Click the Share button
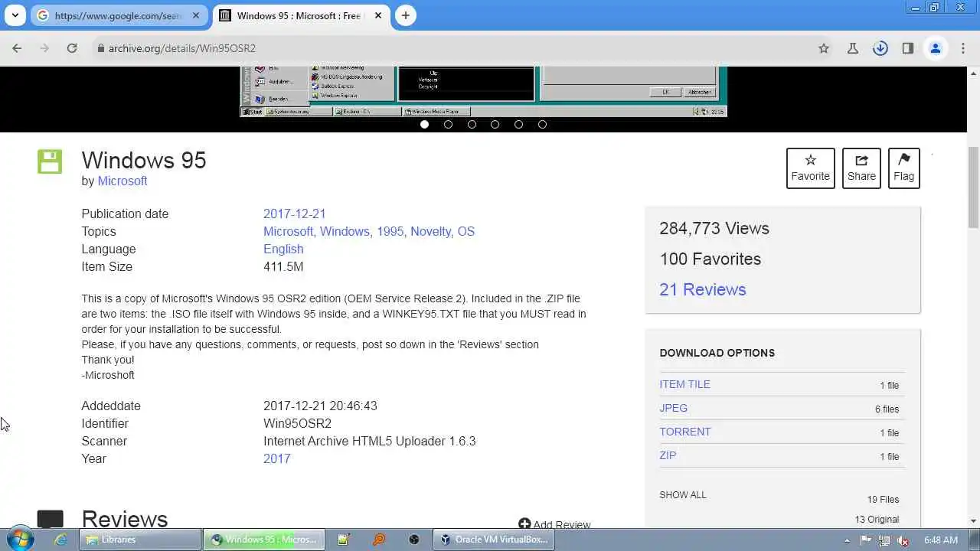 point(861,168)
